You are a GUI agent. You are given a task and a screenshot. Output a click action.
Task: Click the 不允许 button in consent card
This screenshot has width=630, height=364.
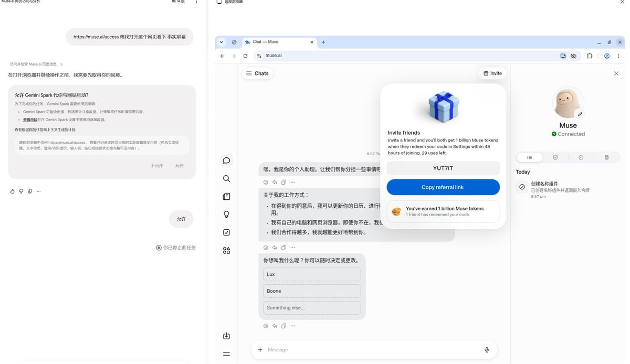click(156, 166)
